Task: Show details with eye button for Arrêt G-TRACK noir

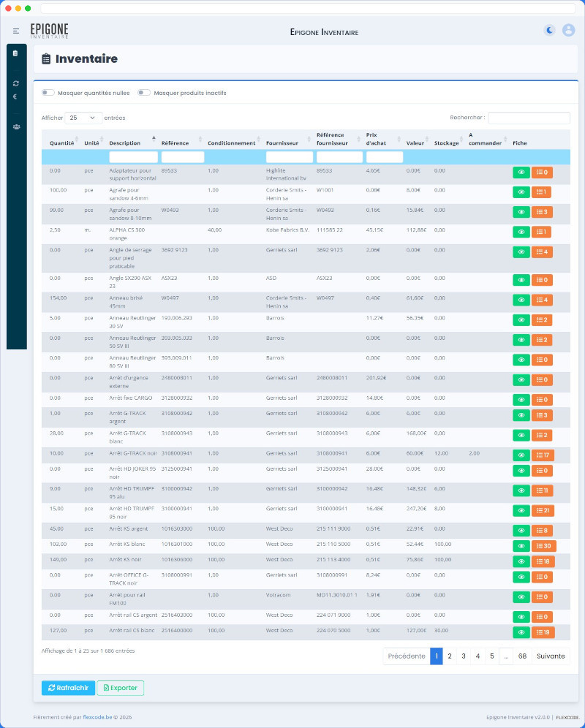Action: coord(521,455)
